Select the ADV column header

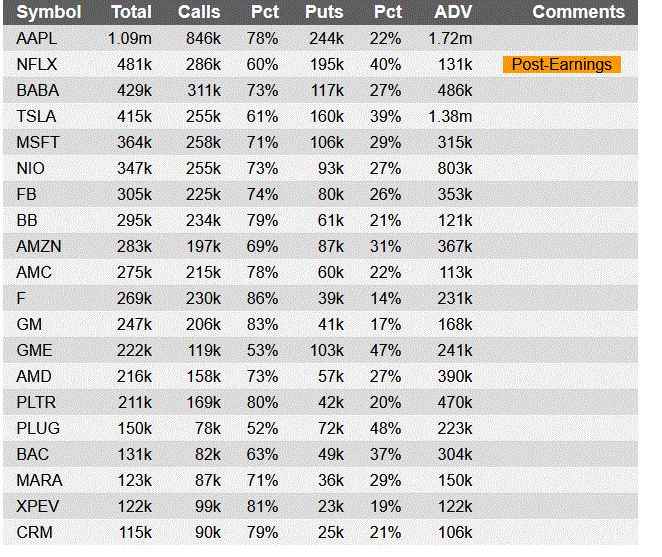click(x=454, y=12)
